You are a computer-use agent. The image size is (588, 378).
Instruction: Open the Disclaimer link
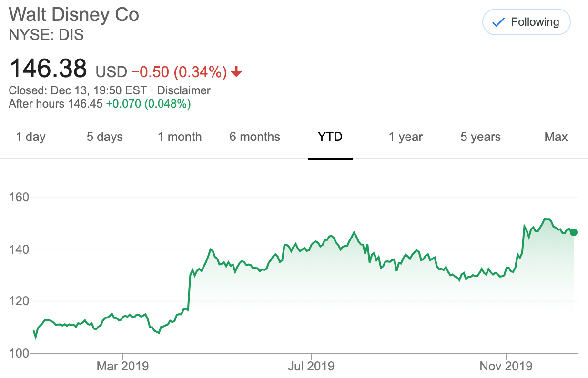pyautogui.click(x=184, y=90)
